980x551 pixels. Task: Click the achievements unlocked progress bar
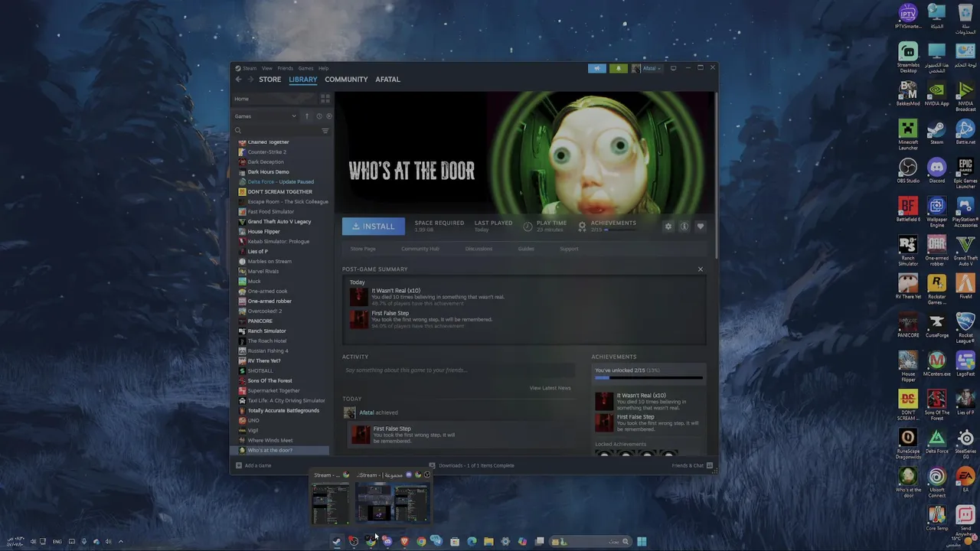[648, 378]
